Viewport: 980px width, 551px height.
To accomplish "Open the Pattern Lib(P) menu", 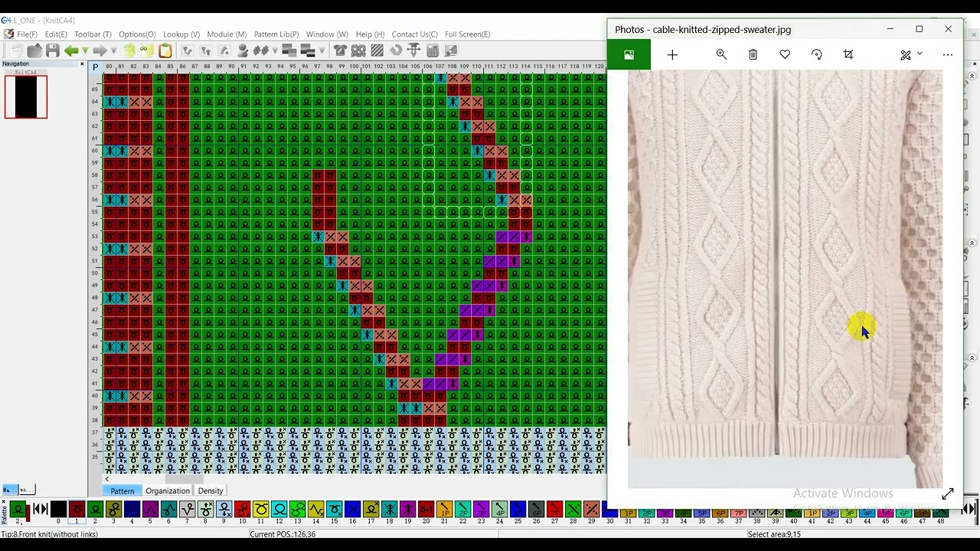I will (x=276, y=34).
